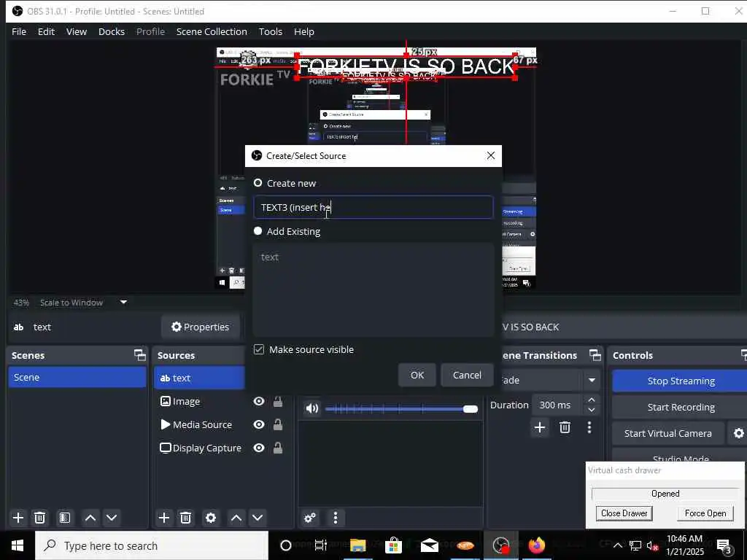Click the Properties button
Viewport: 747px width, 560px height.
click(x=201, y=327)
